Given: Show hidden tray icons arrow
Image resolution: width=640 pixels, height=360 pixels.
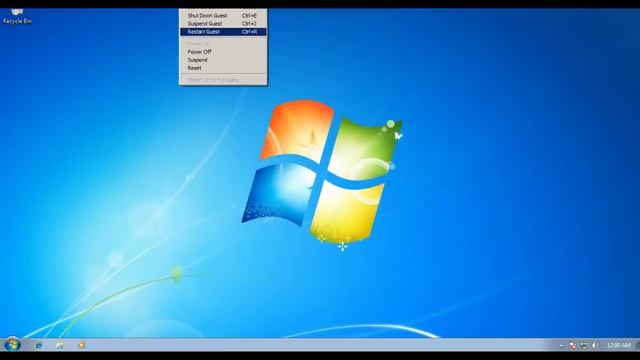Looking at the screenshot, I should click(x=561, y=346).
